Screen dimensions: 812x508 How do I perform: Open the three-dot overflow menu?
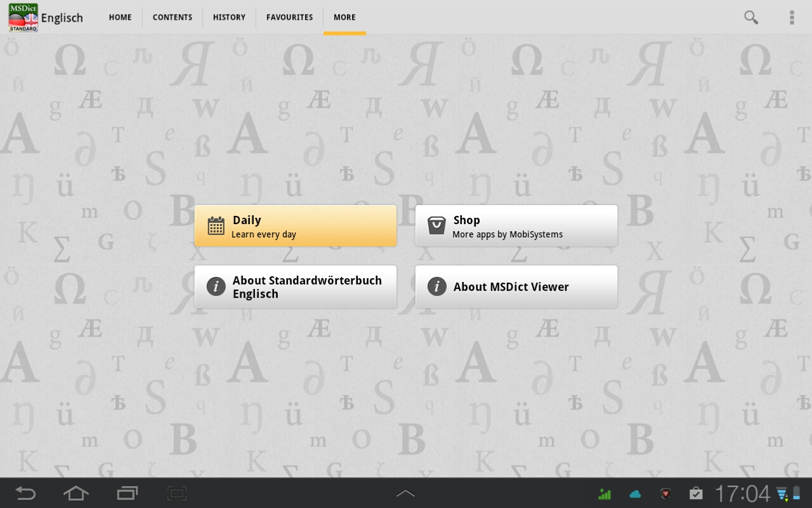coord(792,17)
